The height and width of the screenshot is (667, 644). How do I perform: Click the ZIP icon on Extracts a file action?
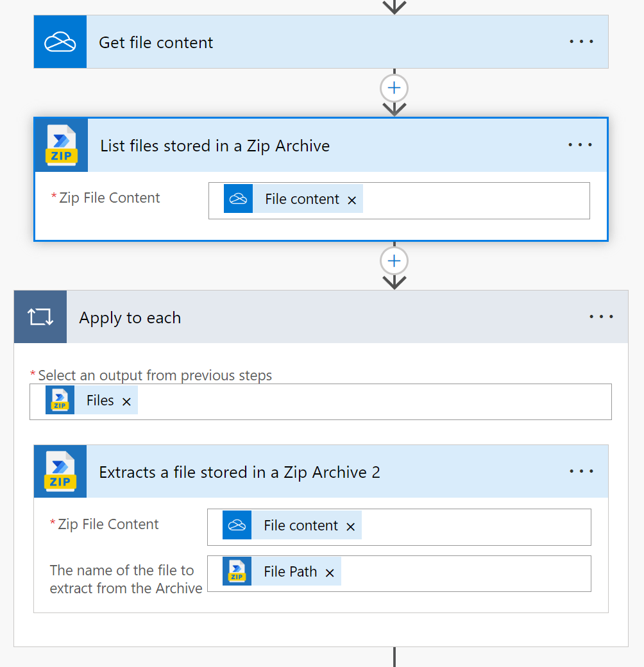[x=60, y=471]
